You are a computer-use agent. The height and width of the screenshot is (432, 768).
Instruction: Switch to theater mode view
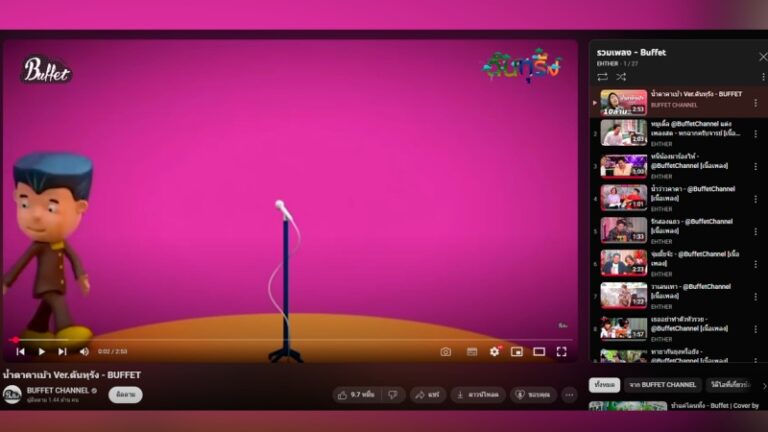click(539, 352)
